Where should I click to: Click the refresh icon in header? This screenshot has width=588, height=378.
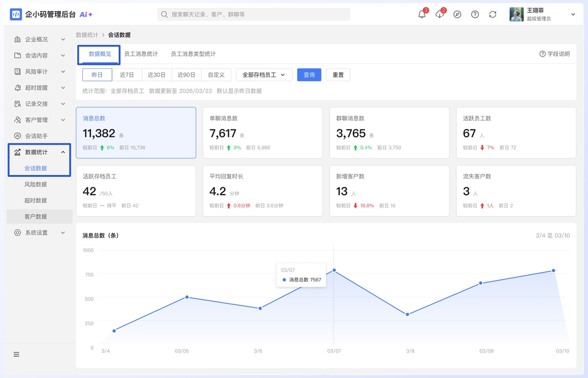coord(492,14)
